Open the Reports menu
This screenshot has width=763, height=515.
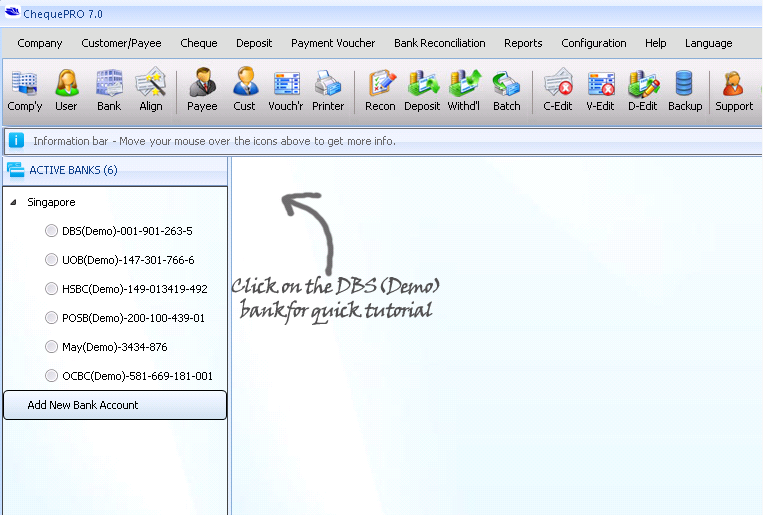[523, 43]
